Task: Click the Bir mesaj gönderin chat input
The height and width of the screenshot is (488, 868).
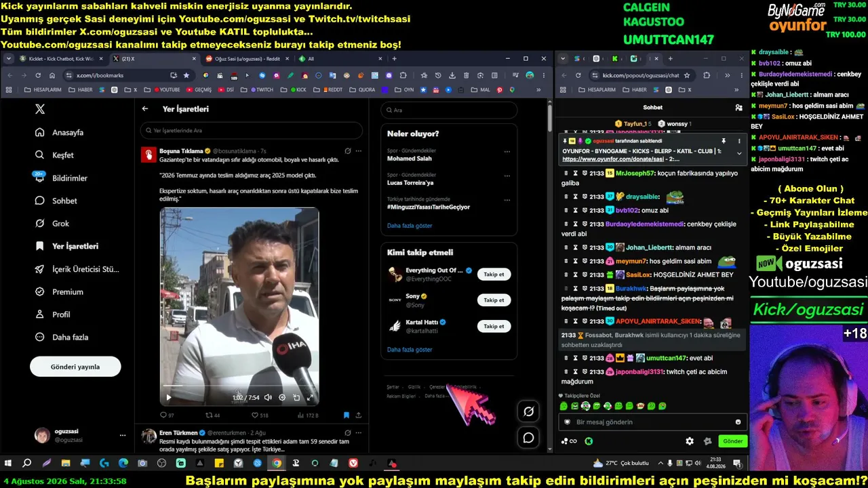Action: tap(654, 422)
